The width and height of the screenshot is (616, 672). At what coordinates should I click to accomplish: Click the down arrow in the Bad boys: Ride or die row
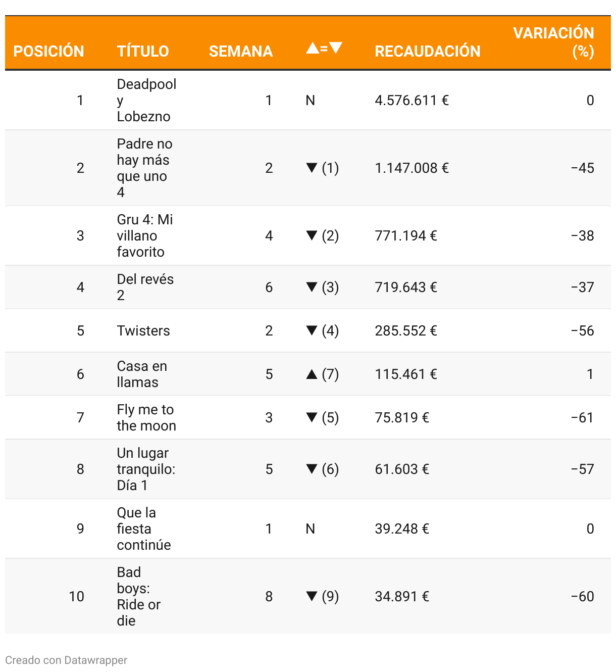coord(312,596)
